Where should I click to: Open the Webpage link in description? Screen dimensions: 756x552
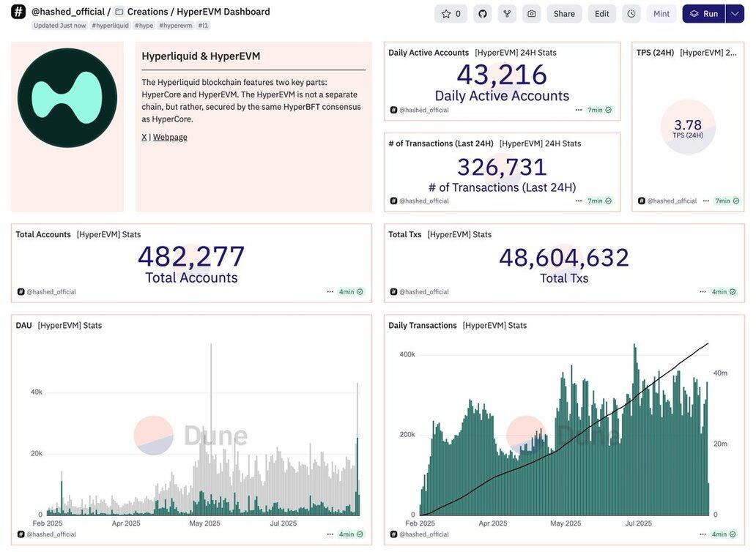click(170, 138)
